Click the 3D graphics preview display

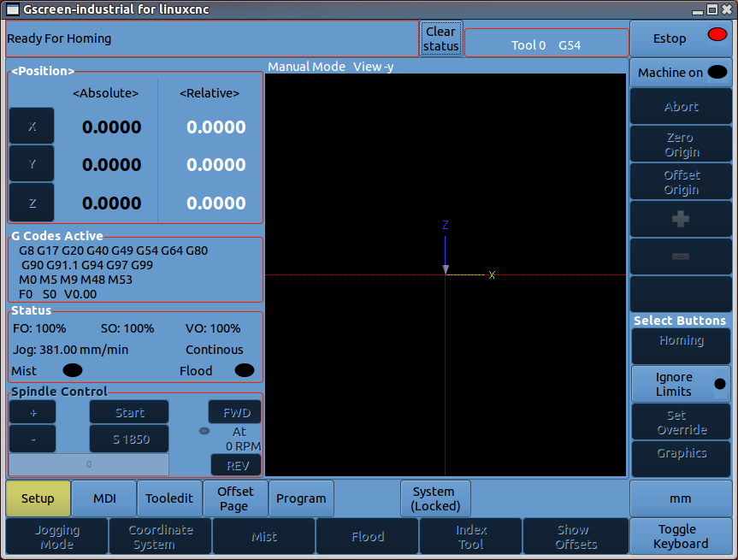pos(446,274)
